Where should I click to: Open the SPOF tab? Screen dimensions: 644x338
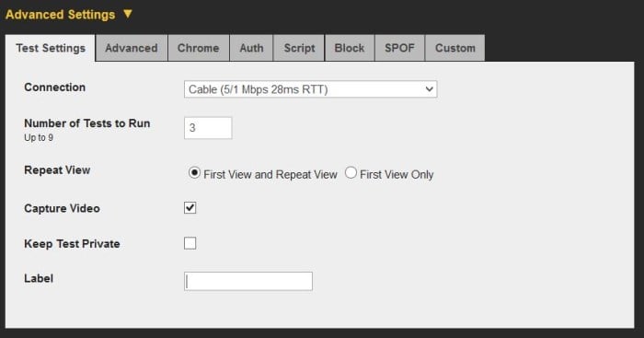399,48
